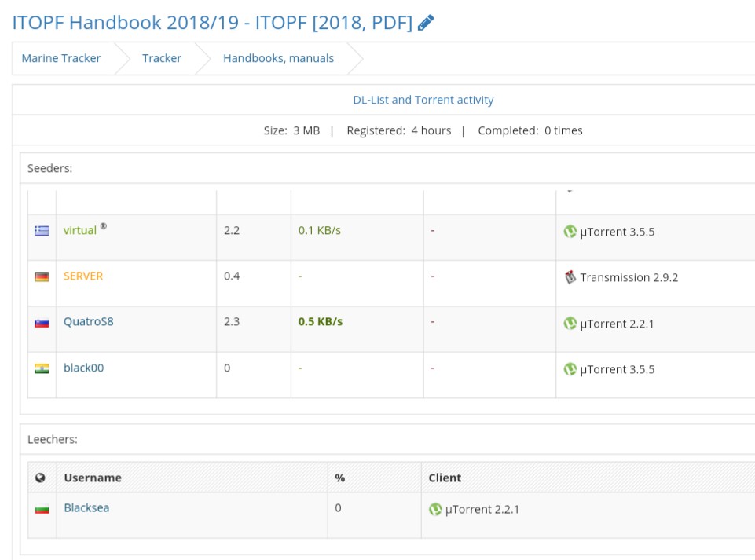Viewport: 755px width, 560px height.
Task: Click the pencil edit icon beside title
Action: click(x=426, y=23)
